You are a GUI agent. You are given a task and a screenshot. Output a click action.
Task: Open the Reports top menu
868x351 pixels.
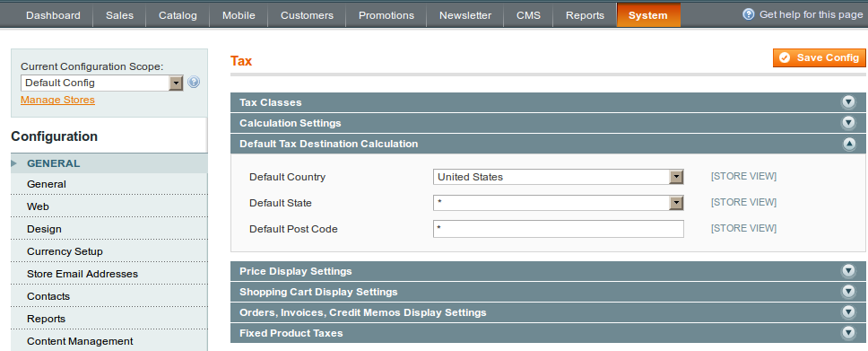(585, 15)
